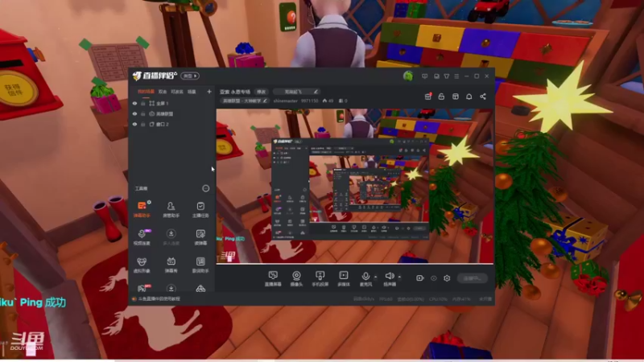
Task: Open the 斗鱼直播伴侣使用教程 tutorial link
Action: coord(159,298)
